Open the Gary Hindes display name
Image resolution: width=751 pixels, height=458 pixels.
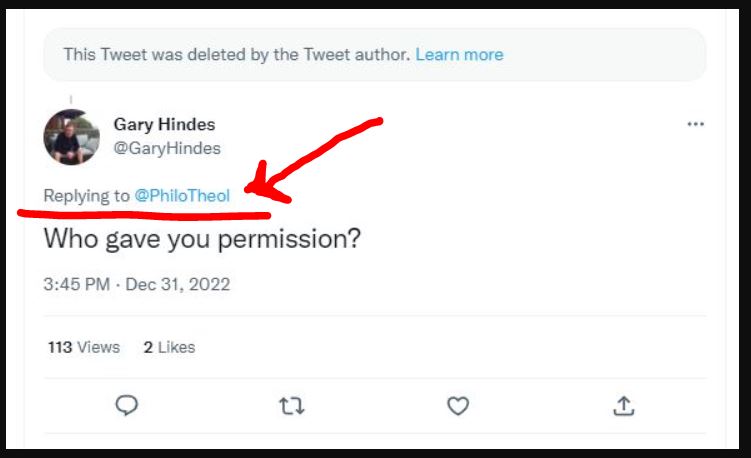(x=164, y=125)
